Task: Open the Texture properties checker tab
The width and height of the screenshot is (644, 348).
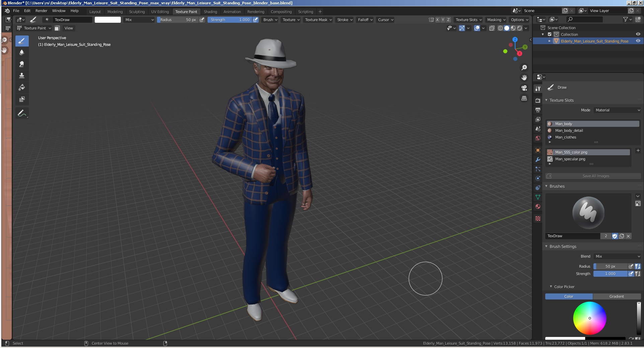Action: click(538, 219)
